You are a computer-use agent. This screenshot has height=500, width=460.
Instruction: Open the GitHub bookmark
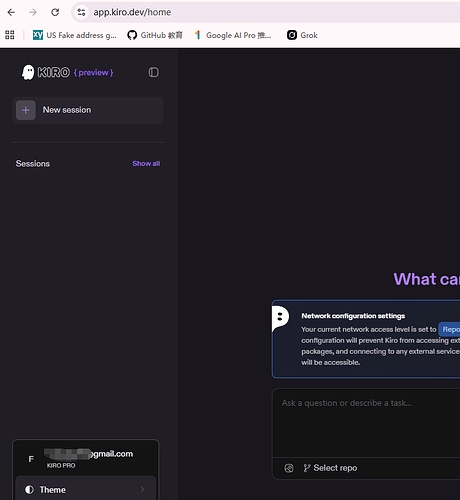(155, 35)
